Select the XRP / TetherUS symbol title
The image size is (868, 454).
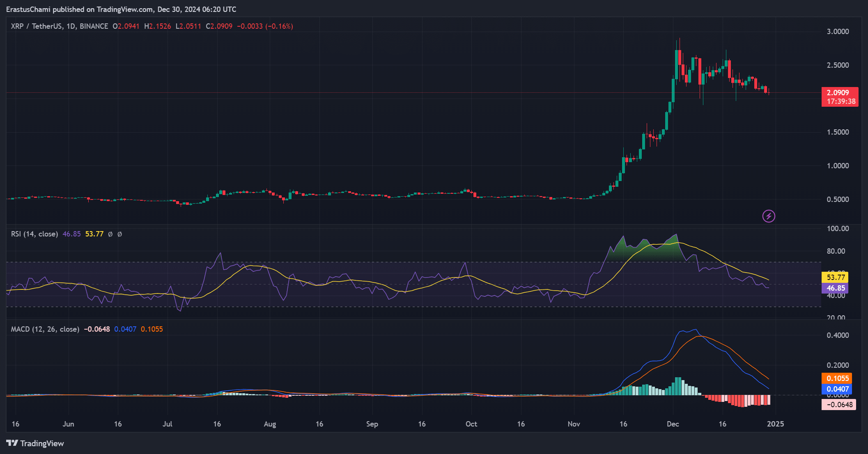60,26
